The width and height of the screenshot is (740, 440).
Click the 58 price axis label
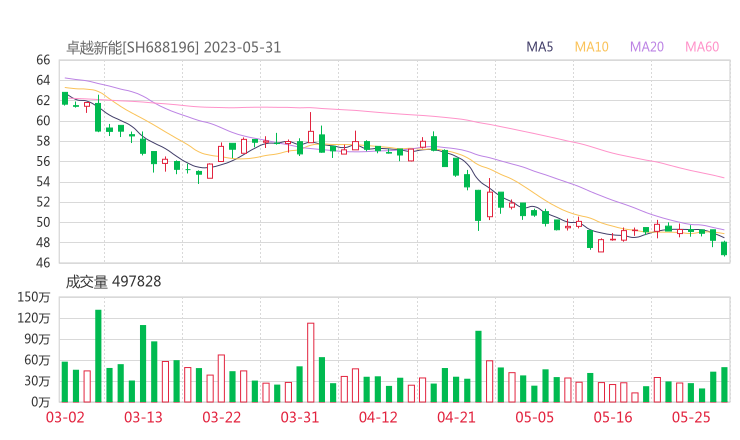[x=43, y=141]
